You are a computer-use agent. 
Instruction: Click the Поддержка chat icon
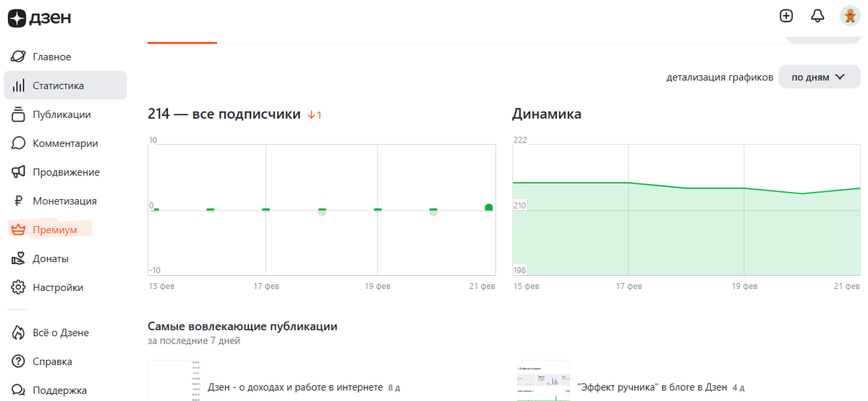[19, 390]
